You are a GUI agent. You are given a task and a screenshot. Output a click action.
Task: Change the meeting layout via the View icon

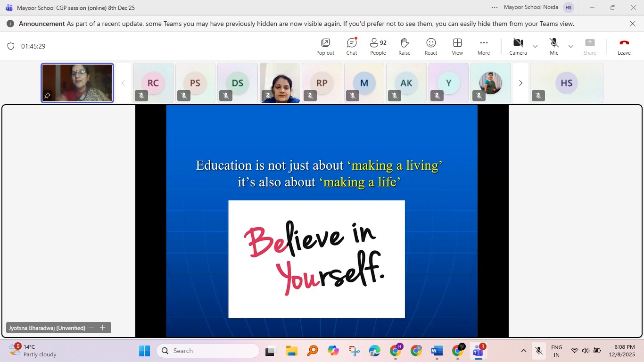tap(457, 46)
